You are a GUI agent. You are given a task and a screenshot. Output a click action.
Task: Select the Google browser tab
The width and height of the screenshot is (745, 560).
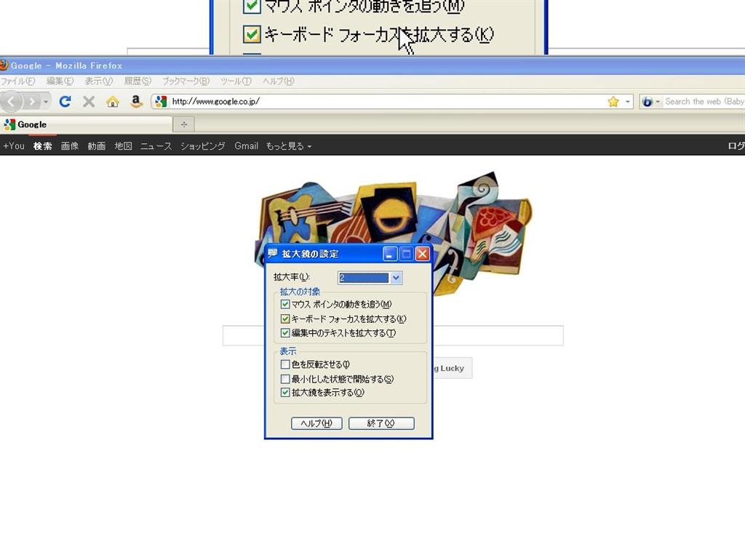[x=86, y=124]
